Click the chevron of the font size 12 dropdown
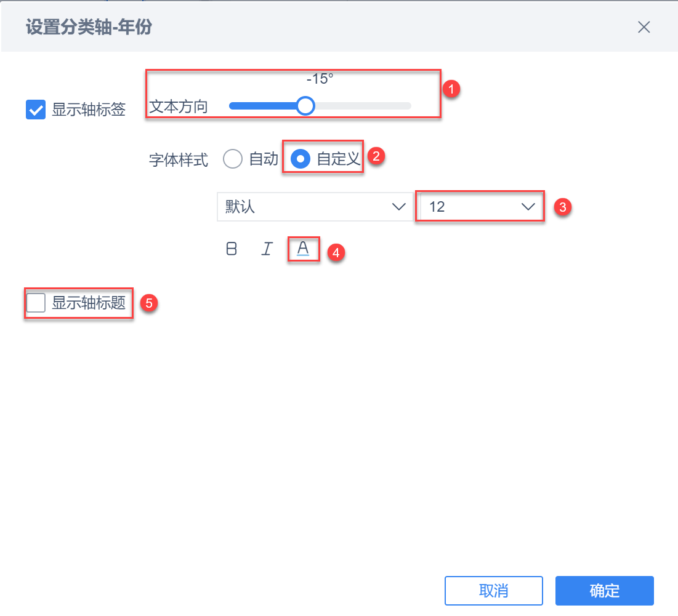 click(x=528, y=207)
